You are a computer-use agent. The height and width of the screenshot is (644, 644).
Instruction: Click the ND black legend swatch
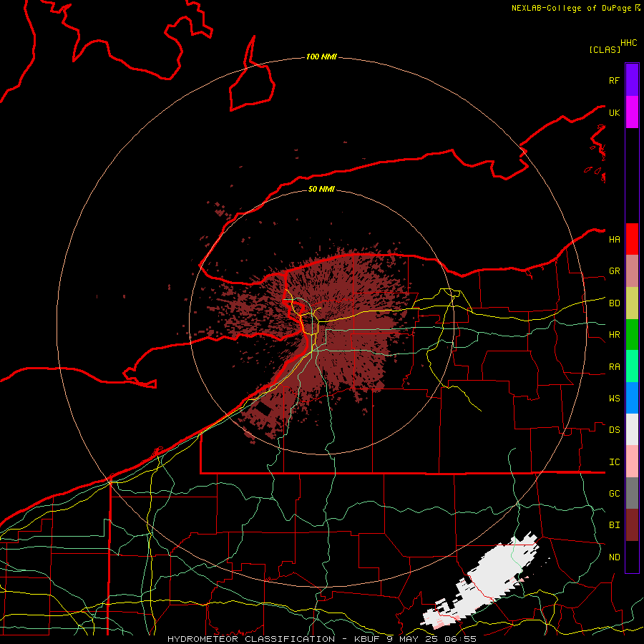click(x=632, y=557)
